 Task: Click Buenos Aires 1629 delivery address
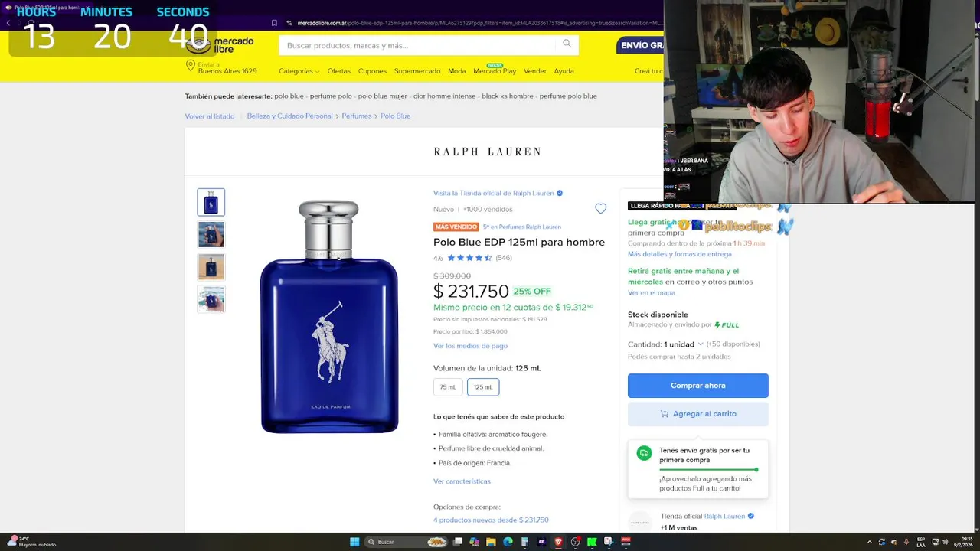[x=227, y=71]
